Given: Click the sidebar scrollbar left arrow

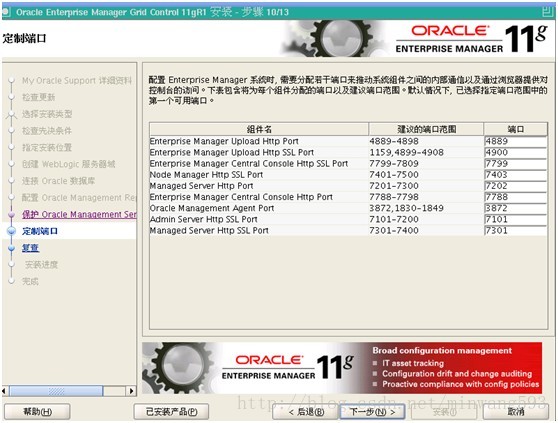Looking at the screenshot, I should coord(4,391).
